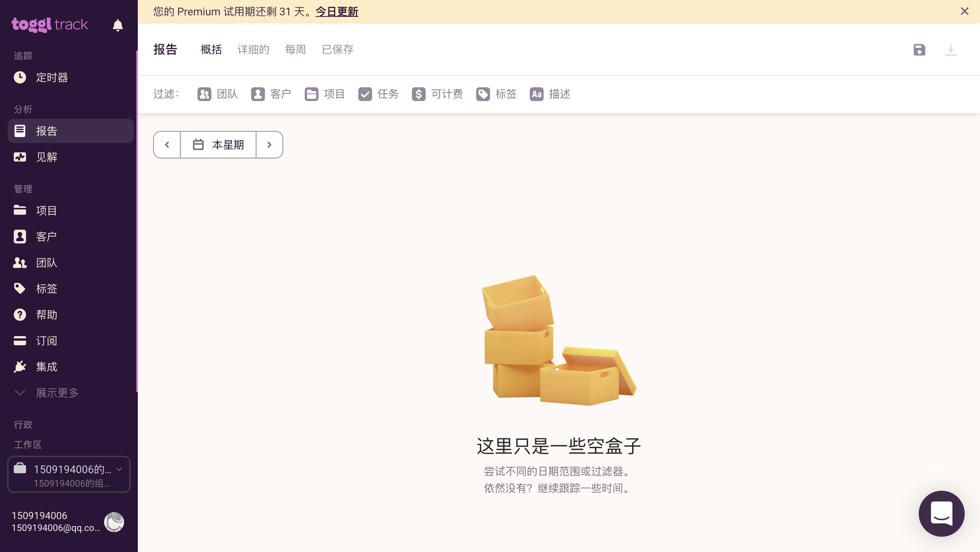Select 报告 reports in sidebar

(71, 131)
